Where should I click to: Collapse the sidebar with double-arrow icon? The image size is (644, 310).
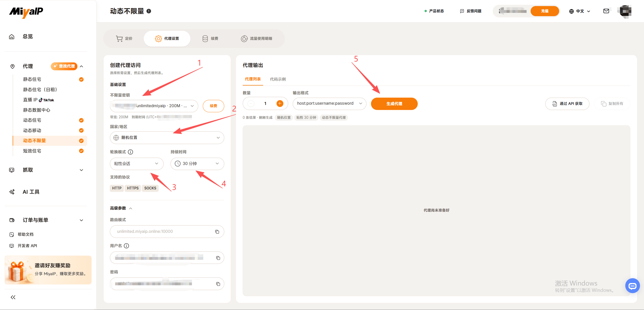point(13,297)
